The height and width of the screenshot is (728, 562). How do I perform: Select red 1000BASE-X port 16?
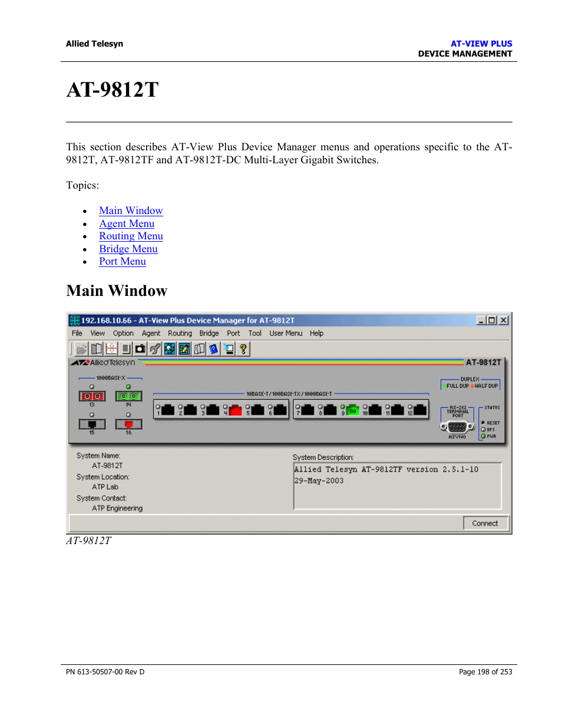[x=128, y=424]
